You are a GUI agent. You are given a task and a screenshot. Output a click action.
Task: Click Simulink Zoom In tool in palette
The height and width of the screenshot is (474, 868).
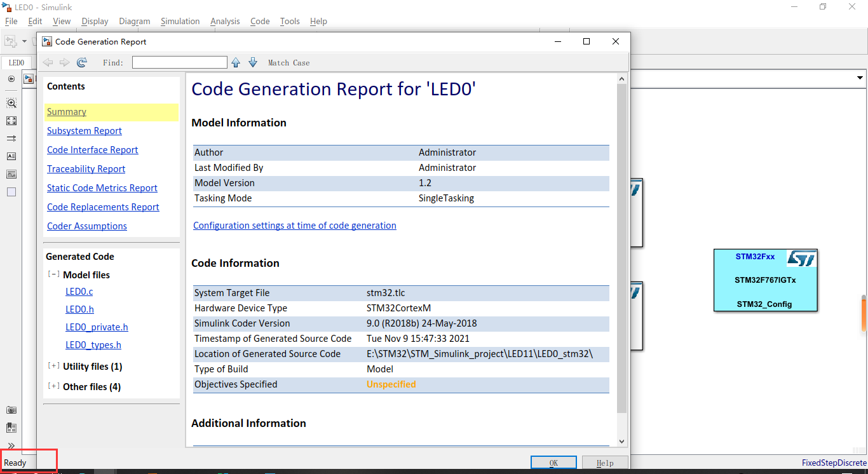click(11, 103)
